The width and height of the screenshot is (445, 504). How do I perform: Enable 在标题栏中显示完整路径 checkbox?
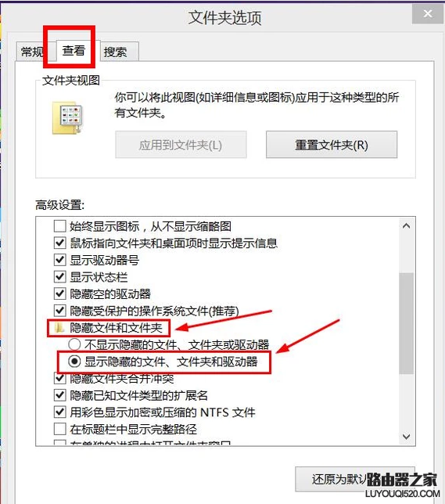click(59, 429)
